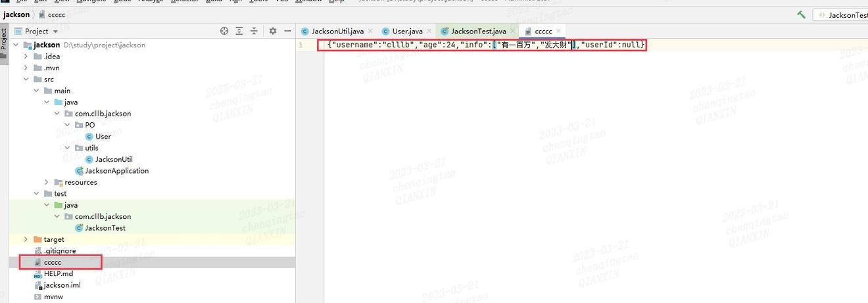Select HELP.md file in project tree
Screen dimensions: 868x303
[58, 273]
